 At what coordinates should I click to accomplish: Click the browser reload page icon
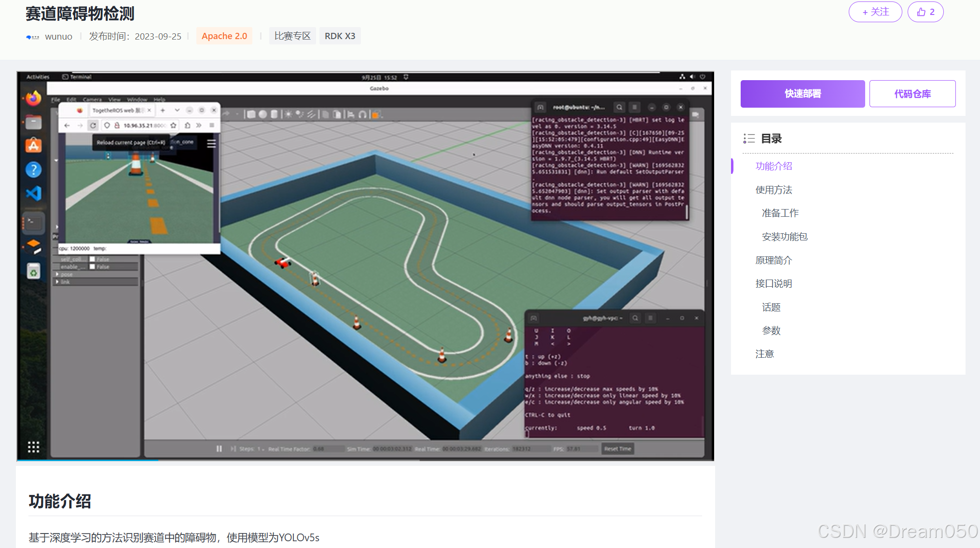pyautogui.click(x=93, y=126)
